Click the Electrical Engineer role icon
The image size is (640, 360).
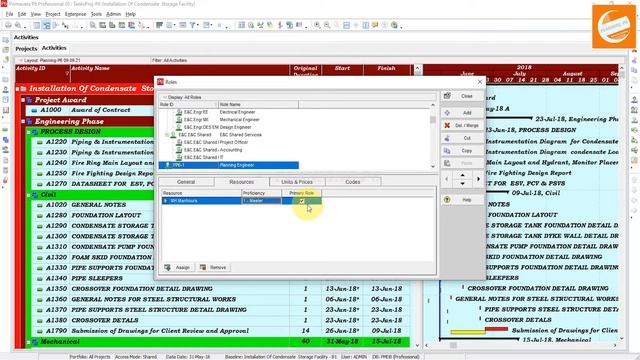(x=179, y=112)
